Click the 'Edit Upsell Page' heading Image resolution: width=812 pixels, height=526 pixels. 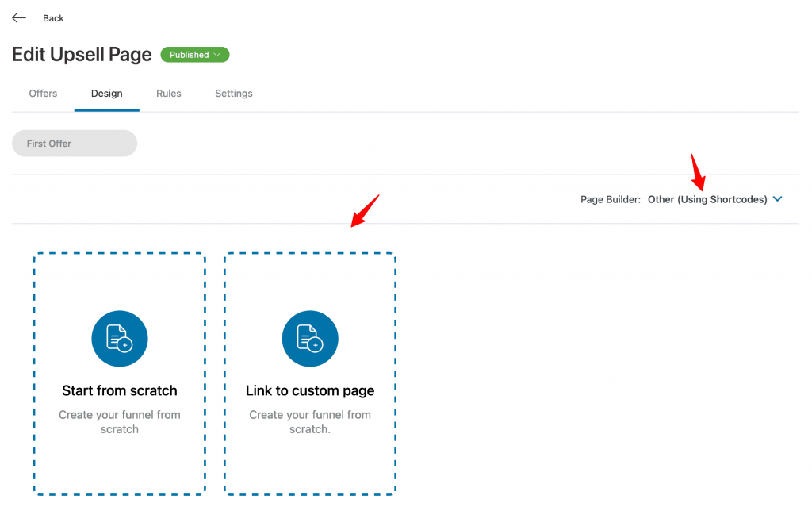pos(82,55)
